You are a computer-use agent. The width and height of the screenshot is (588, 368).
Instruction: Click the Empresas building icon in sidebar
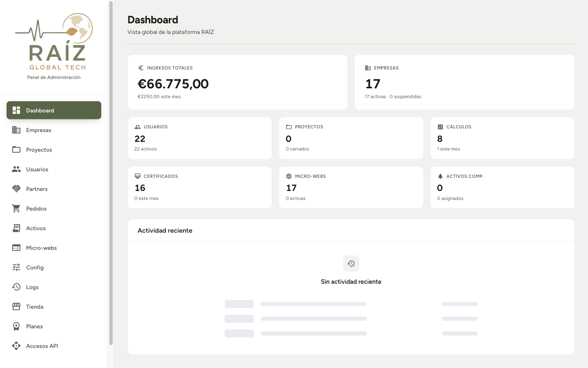pos(16,130)
